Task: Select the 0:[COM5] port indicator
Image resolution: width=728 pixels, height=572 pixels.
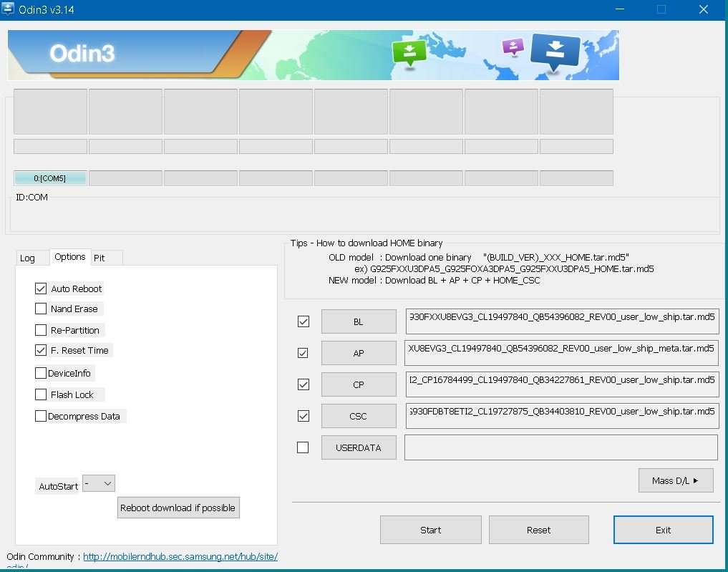Action: (50, 178)
